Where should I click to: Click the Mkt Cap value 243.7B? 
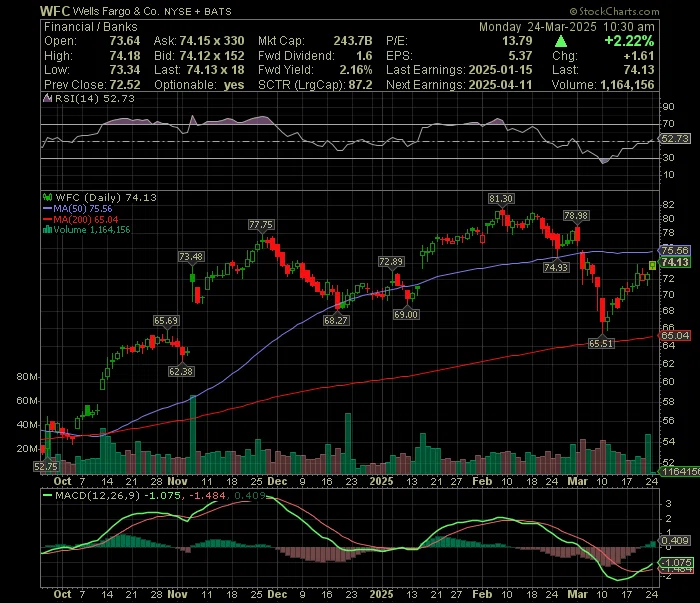coord(353,41)
